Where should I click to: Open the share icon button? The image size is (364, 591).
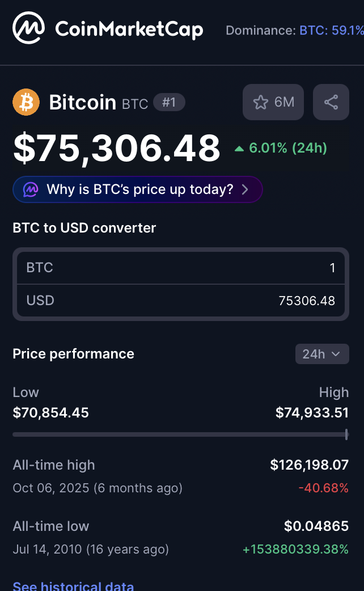[x=331, y=102]
